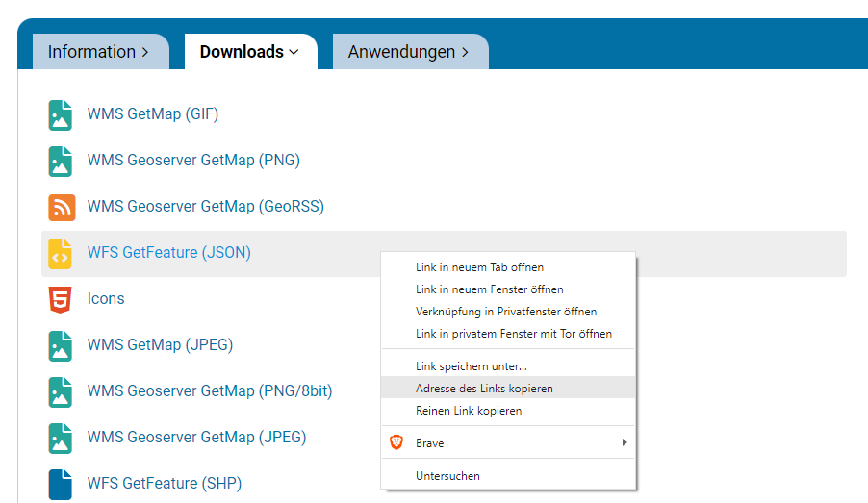Viewport: 868px width, 503px height.
Task: Click 'Link in privatem Fenster mit Tor öffnen'
Action: click(x=513, y=334)
